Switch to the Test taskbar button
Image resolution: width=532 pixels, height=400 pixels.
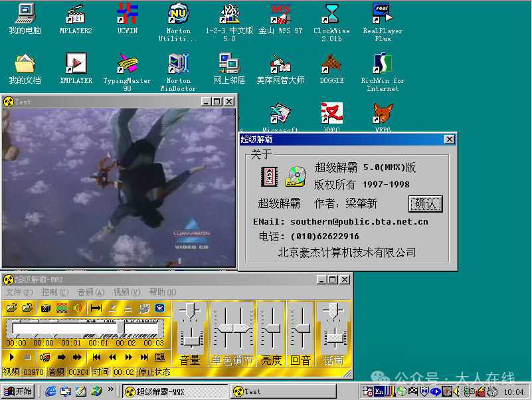283,391
